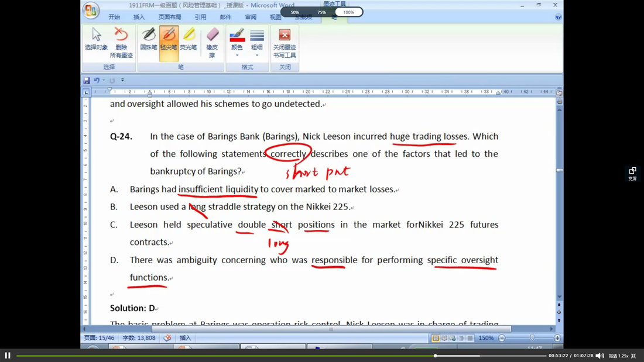Click the Redo icon
644x362 pixels.
click(x=112, y=81)
